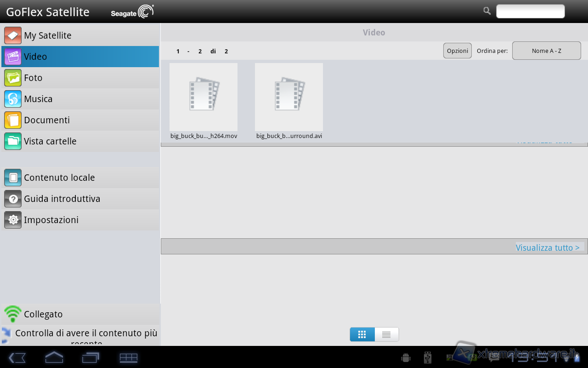Open the Nome A - Z sort dropdown

point(546,51)
